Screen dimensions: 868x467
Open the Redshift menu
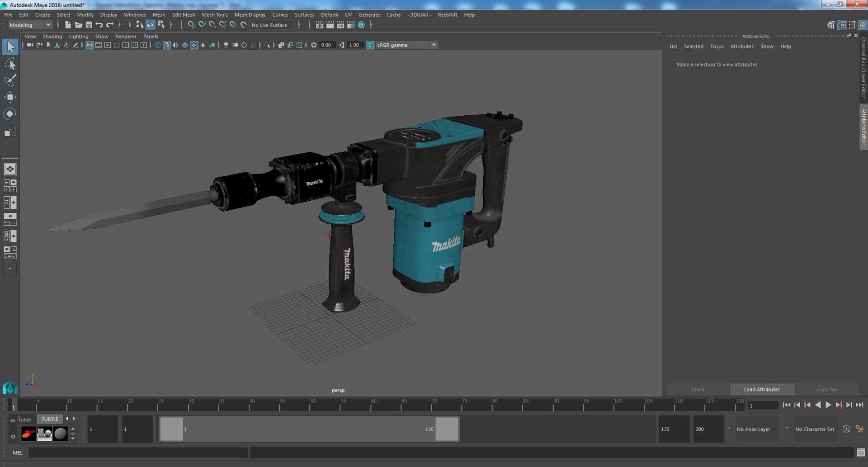447,14
